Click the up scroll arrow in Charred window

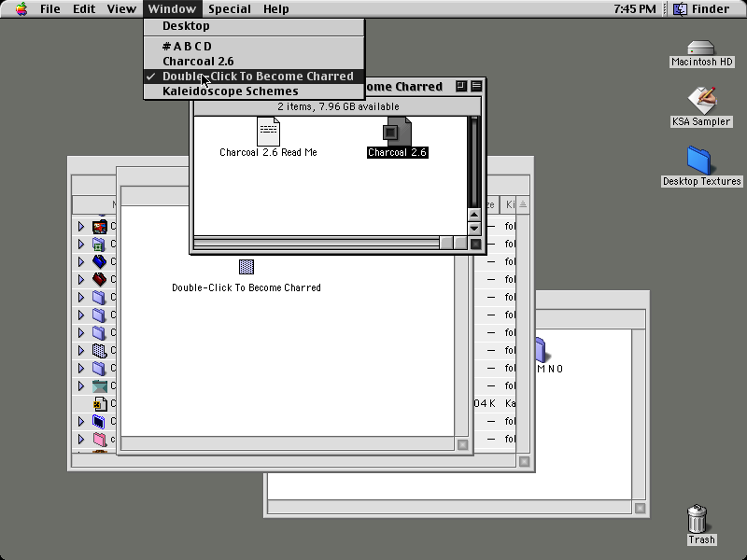pyautogui.click(x=474, y=215)
